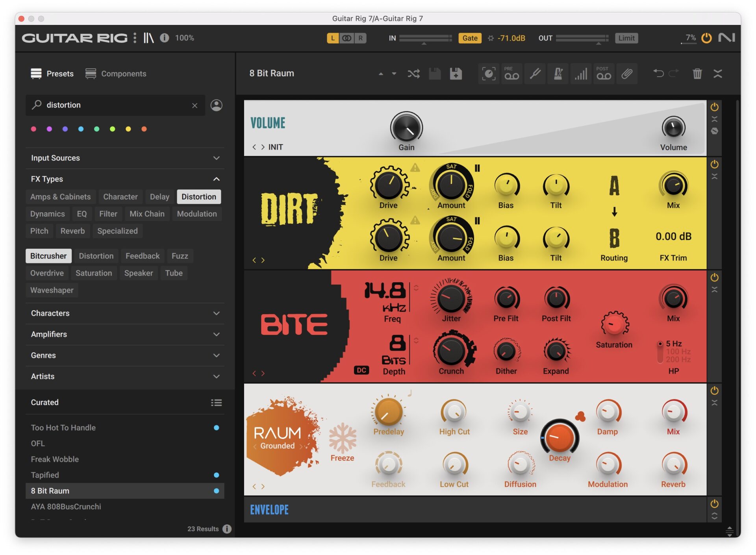The image size is (756, 555).
Task: Select the Reverb FX type tag
Action: tap(72, 231)
